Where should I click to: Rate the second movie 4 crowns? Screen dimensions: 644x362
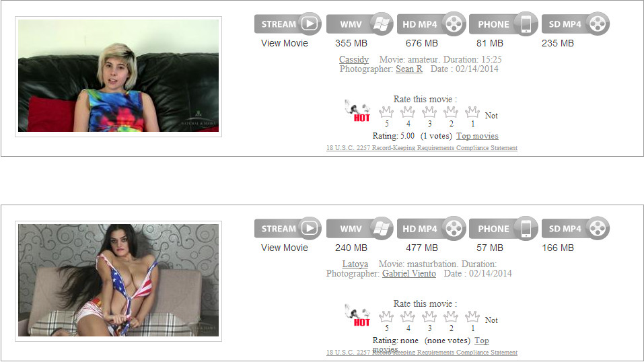[408, 317]
